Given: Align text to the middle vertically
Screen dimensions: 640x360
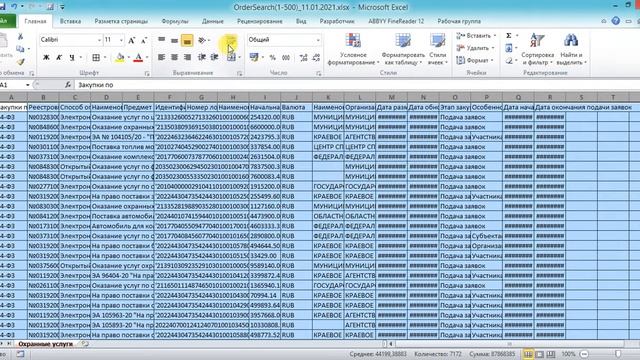Looking at the screenshot, I should (174, 40).
